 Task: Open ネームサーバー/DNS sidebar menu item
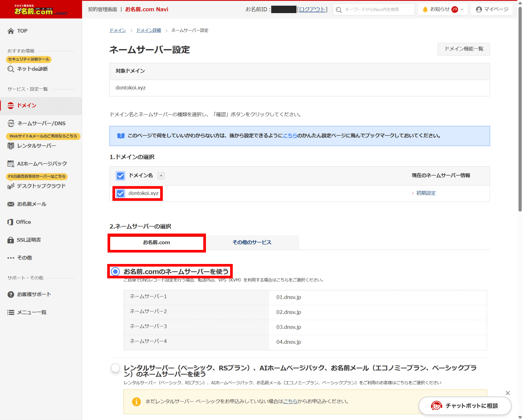click(x=41, y=123)
